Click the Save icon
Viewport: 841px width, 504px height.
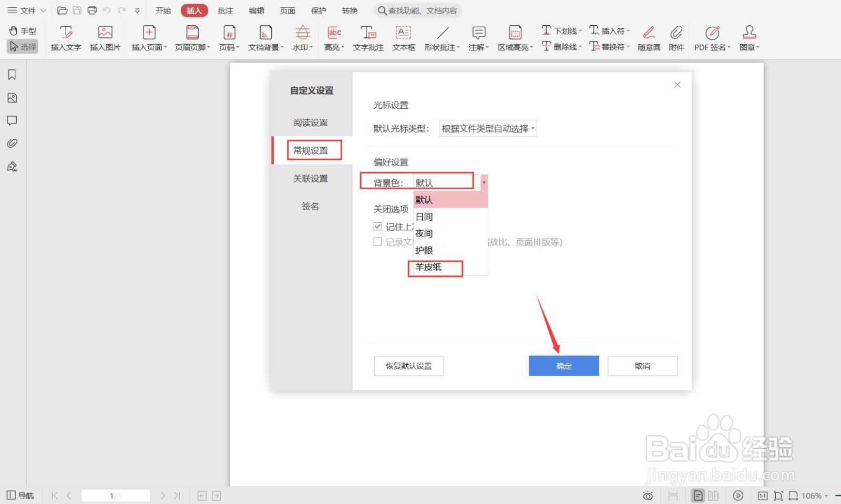point(77,11)
